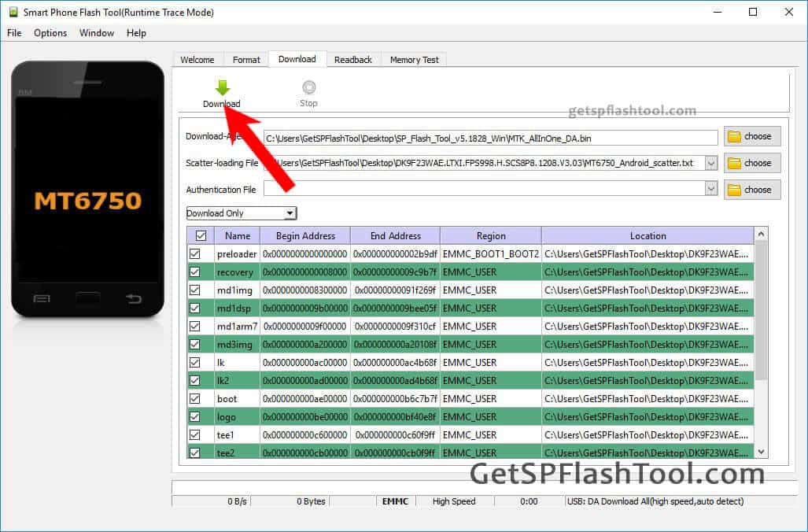Click the Begin Address column header
This screenshot has height=532, width=808.
tap(305, 235)
